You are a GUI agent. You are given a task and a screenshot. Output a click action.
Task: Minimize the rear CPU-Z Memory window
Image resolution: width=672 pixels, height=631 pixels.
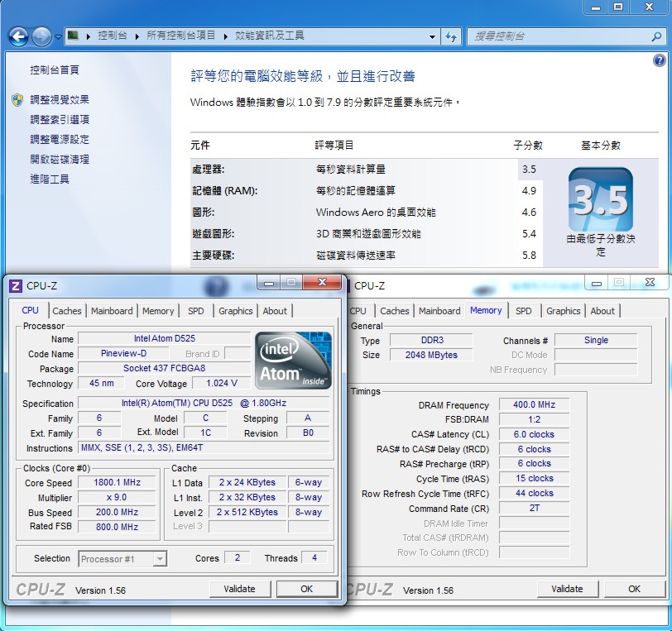[x=597, y=283]
